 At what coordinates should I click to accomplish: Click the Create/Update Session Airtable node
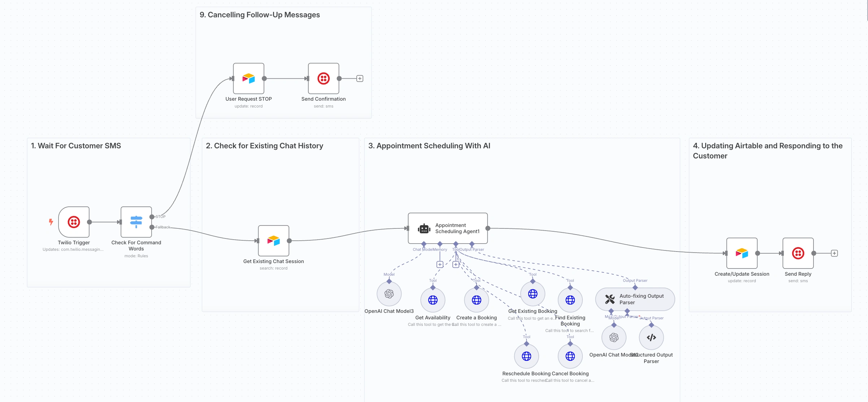742,253
